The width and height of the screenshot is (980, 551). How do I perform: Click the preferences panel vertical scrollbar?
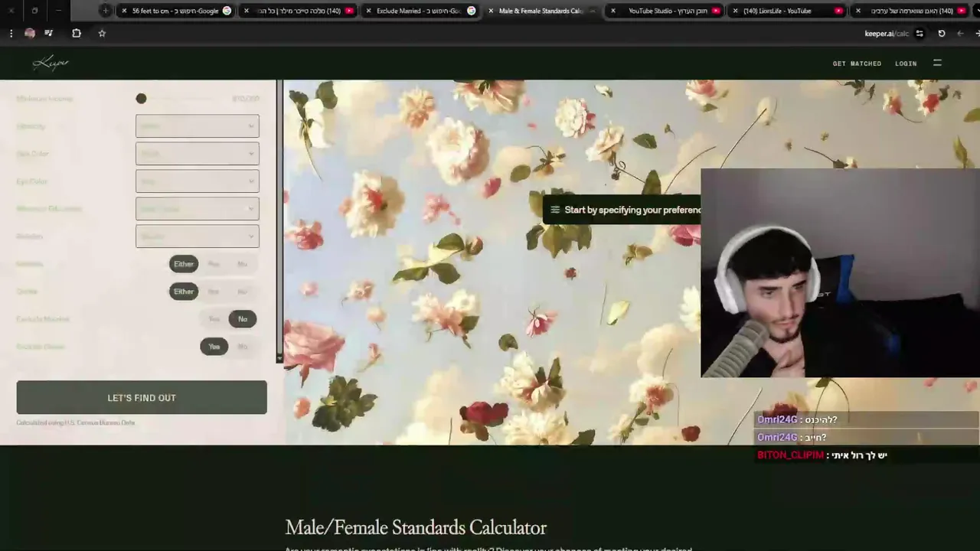pyautogui.click(x=279, y=217)
